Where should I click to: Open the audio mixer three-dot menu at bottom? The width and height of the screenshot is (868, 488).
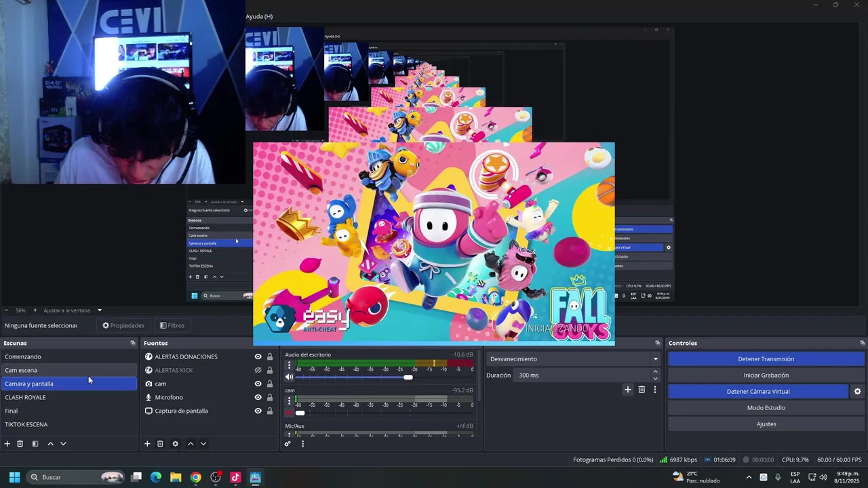point(302,444)
